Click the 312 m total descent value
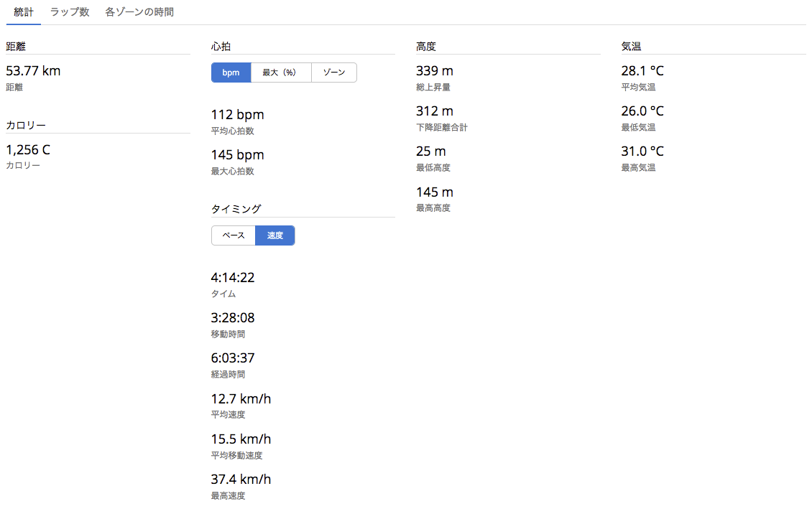Screen dimensions: 812x509 (x=435, y=111)
